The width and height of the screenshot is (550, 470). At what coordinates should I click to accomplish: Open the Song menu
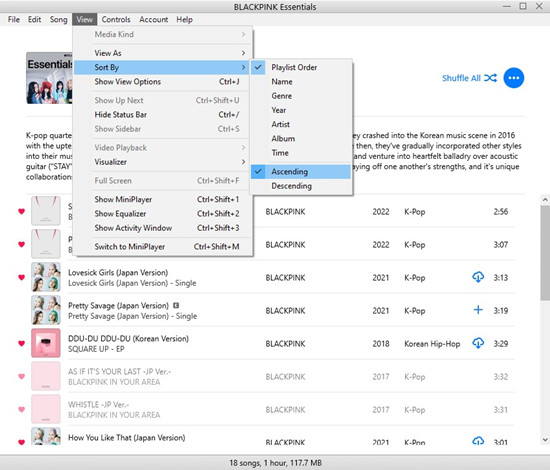click(x=58, y=20)
